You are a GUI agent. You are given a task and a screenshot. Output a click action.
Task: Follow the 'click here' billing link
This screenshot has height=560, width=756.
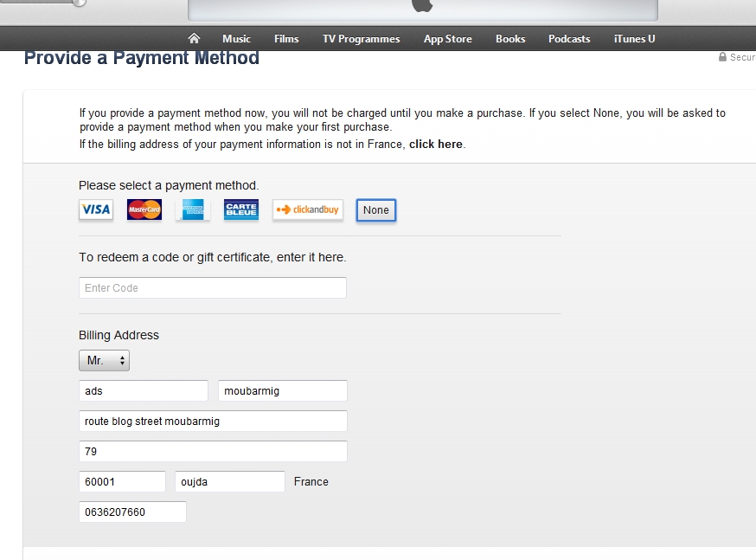pyautogui.click(x=436, y=145)
